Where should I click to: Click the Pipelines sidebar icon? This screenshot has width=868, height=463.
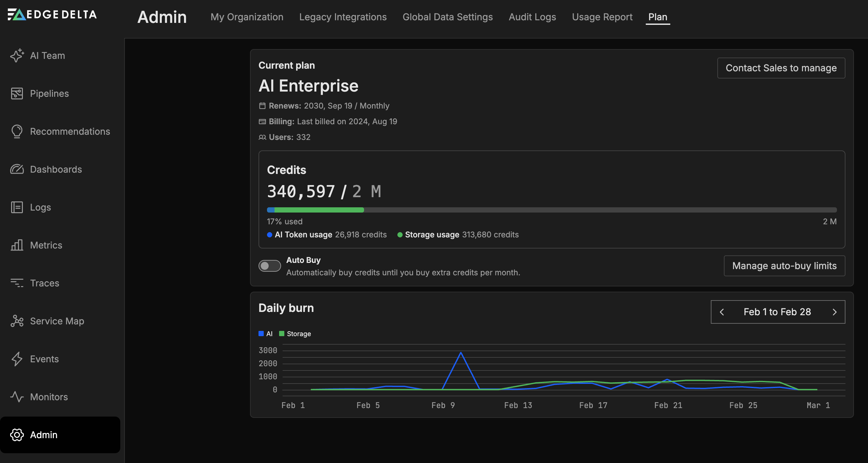(17, 94)
